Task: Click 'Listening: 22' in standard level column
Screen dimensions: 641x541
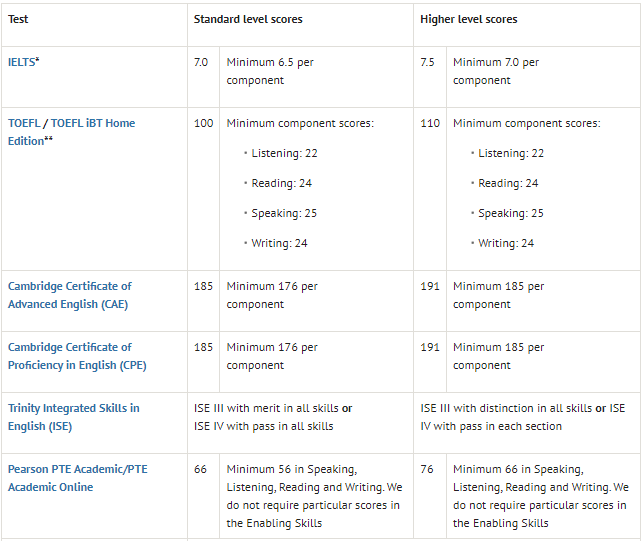Action: point(284,153)
